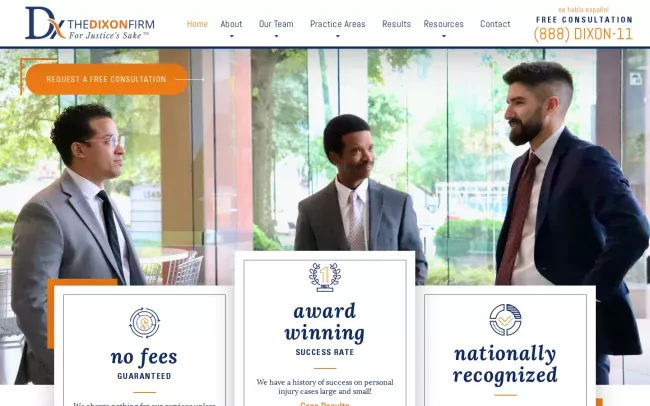Click Request a Free Consultation button
This screenshot has width=650, height=406.
coord(107,79)
